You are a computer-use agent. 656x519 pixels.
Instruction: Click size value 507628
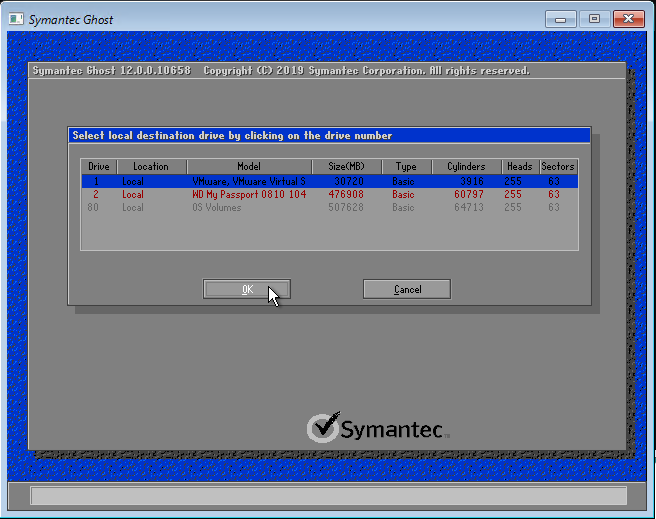click(346, 207)
